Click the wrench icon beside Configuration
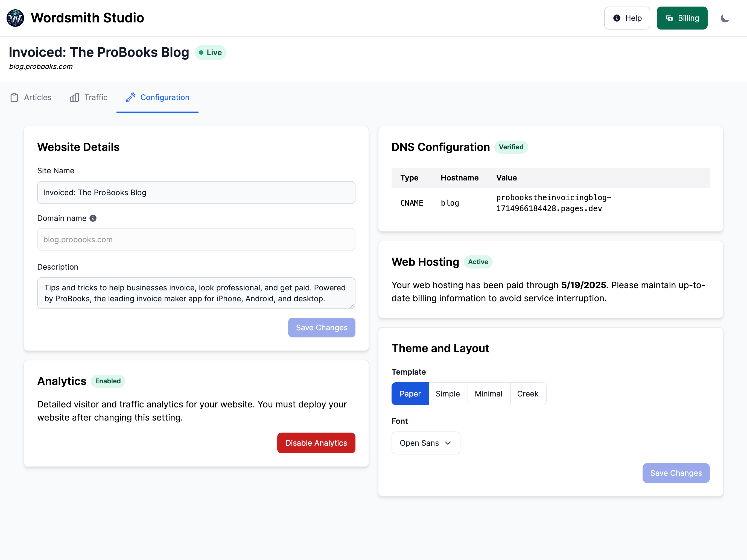This screenshot has width=747, height=560. pyautogui.click(x=130, y=97)
